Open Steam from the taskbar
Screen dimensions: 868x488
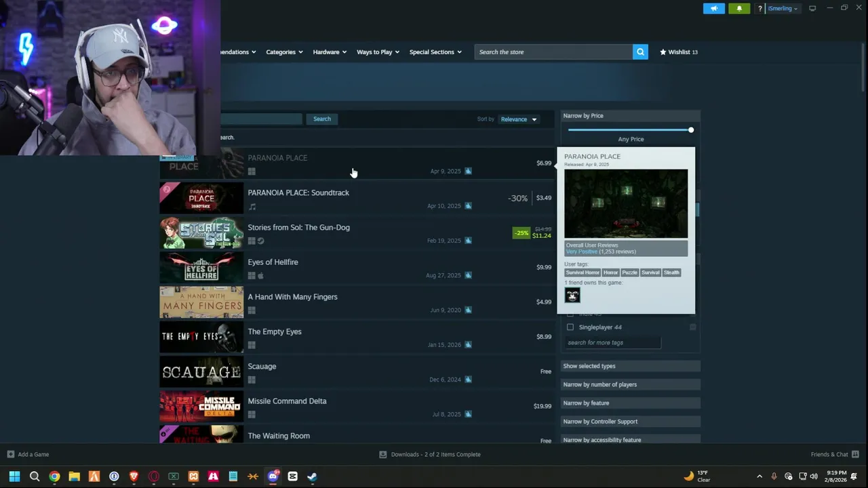pyautogui.click(x=312, y=476)
